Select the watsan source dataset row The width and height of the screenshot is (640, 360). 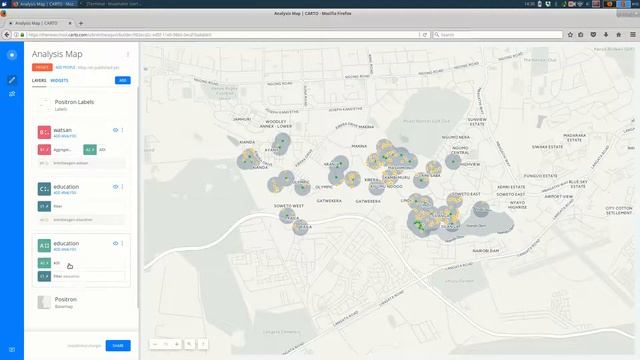[81, 163]
